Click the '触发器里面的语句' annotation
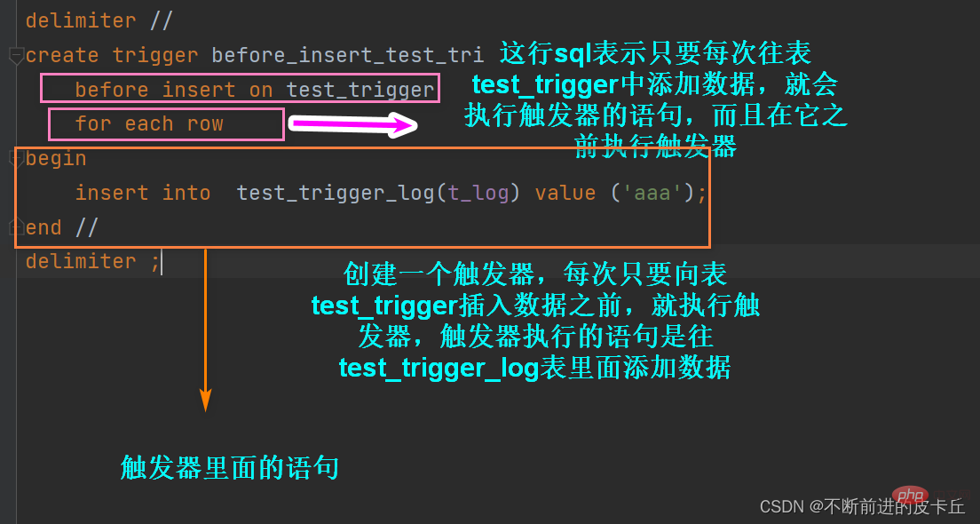 pyautogui.click(x=229, y=468)
